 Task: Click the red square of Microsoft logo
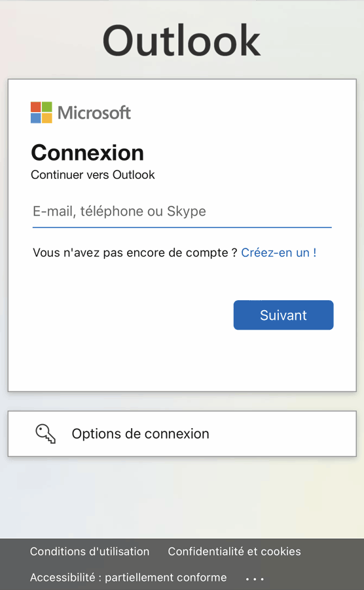(x=36, y=107)
